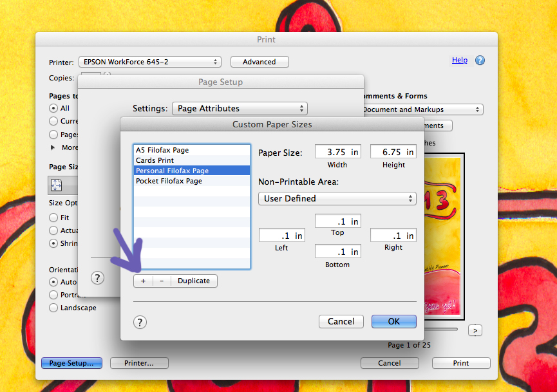The height and width of the screenshot is (392, 557).
Task: Select the Fit size option
Action: (53, 218)
